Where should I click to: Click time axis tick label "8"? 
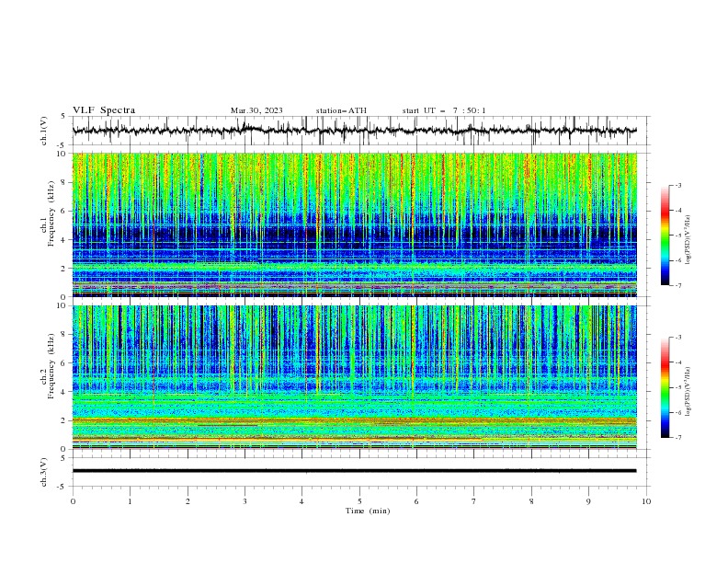point(531,501)
